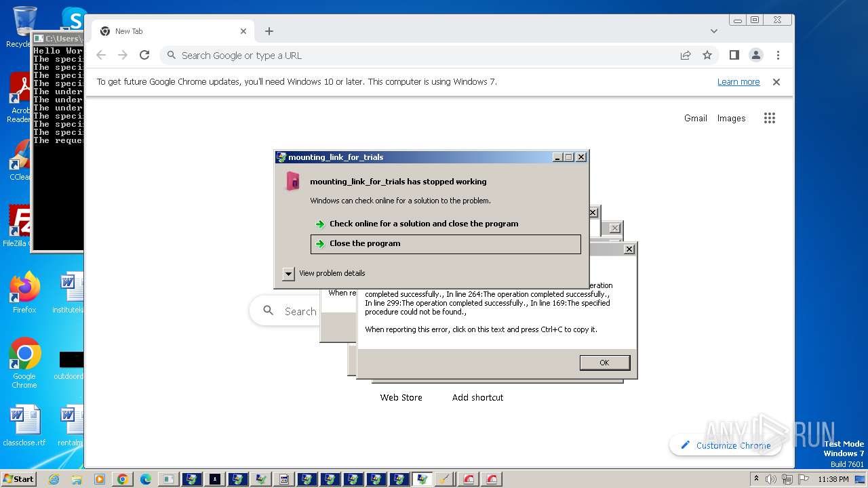Open the Chrome profile avatar menu
The height and width of the screenshot is (488, 868).
(x=756, y=56)
